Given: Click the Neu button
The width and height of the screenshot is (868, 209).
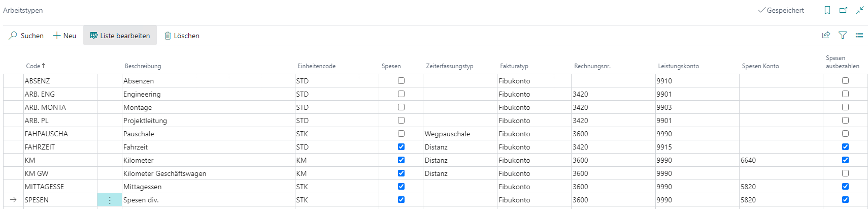Looking at the screenshot, I should [64, 36].
